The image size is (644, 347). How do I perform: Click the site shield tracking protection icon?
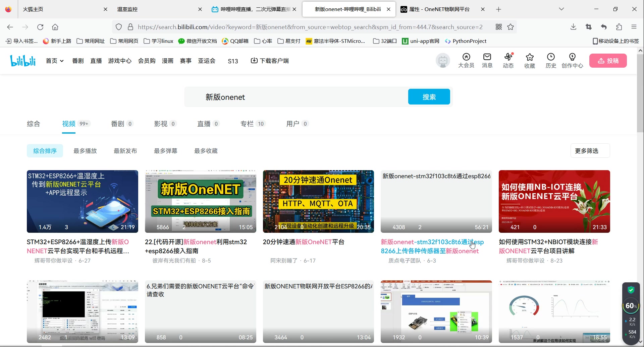pos(119,27)
